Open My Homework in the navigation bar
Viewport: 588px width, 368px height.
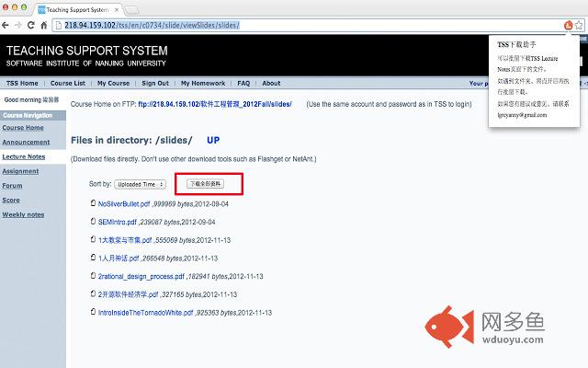pos(203,84)
